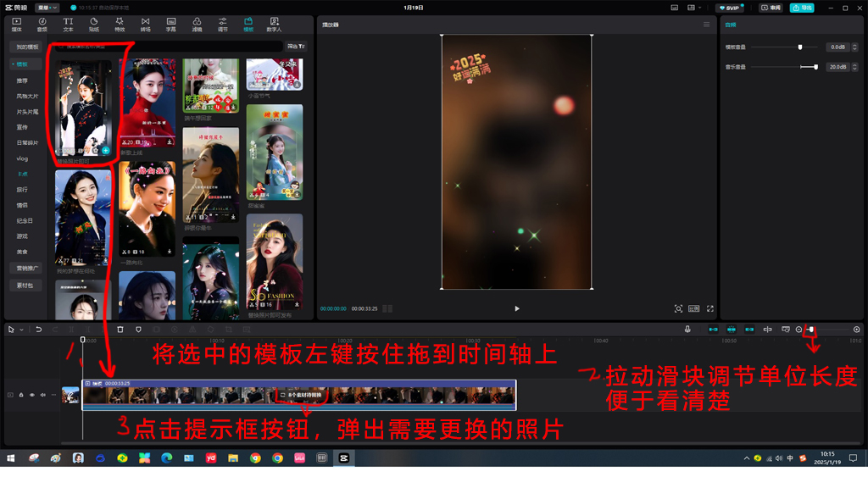This screenshot has width=868, height=488.
Task: Click the 音乐音量 slider handle
Action: pos(816,67)
